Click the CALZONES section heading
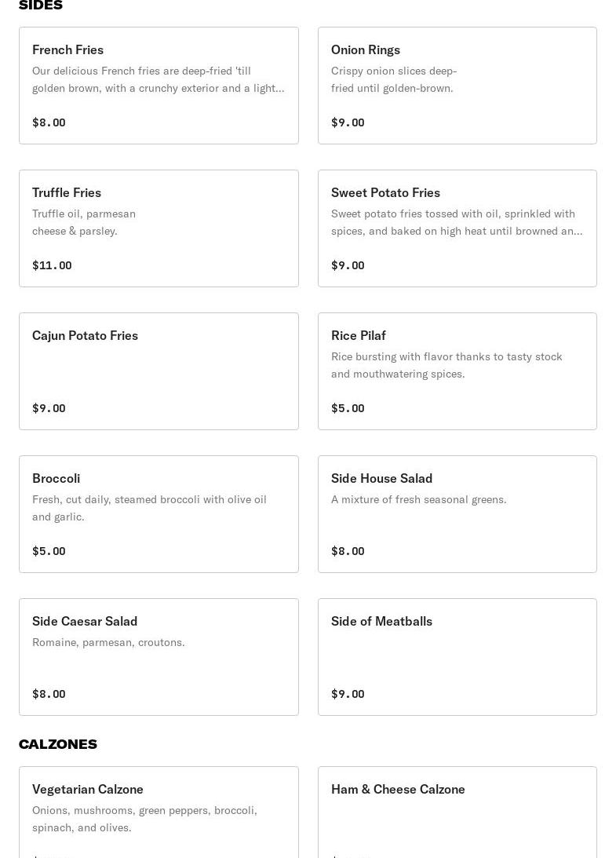Screen dimensions: 616x858 (58, 744)
